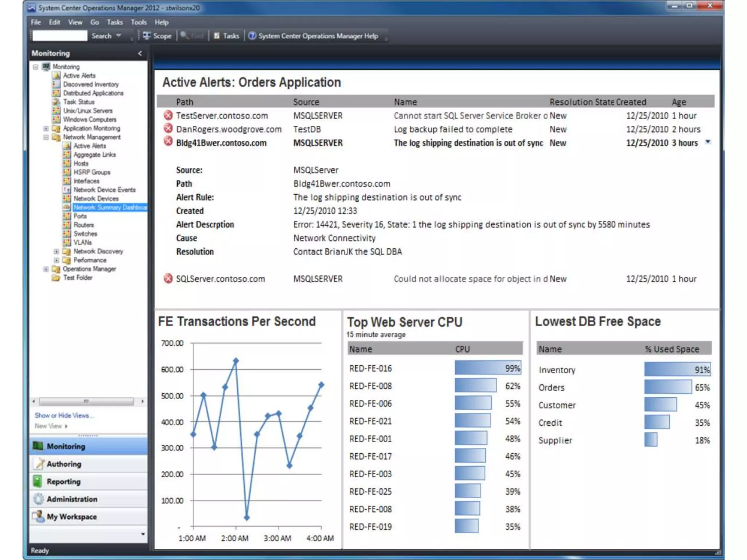Viewport: 747px width, 560px height.
Task: Collapse the Network Management tree node
Action: click(46, 137)
